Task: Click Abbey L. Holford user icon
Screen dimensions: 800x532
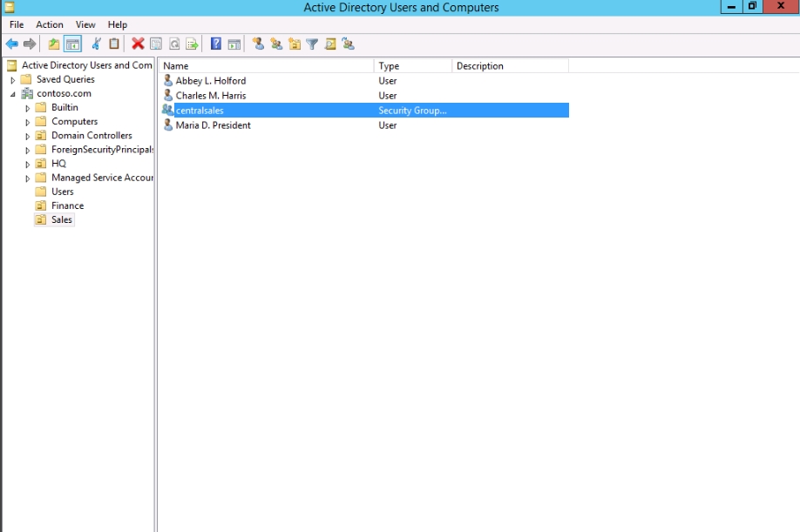Action: 168,80
